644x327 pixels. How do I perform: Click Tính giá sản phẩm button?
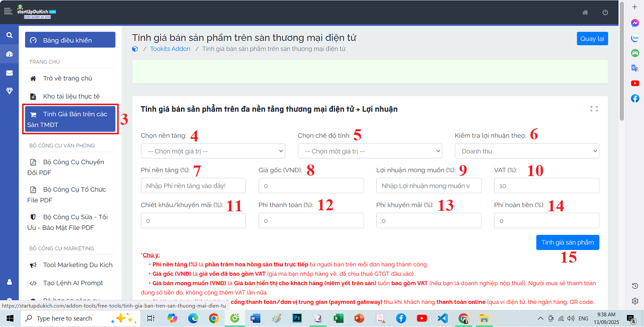click(568, 242)
